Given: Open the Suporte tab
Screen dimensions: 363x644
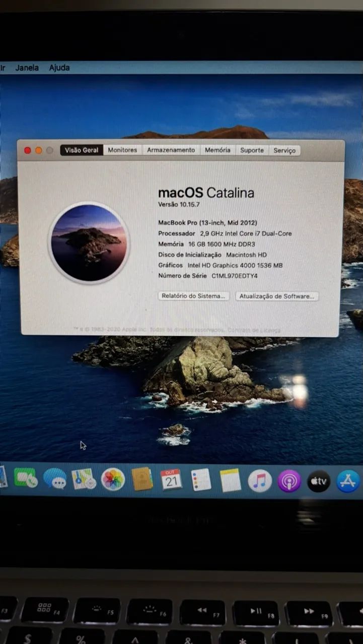Looking at the screenshot, I should 252,150.
